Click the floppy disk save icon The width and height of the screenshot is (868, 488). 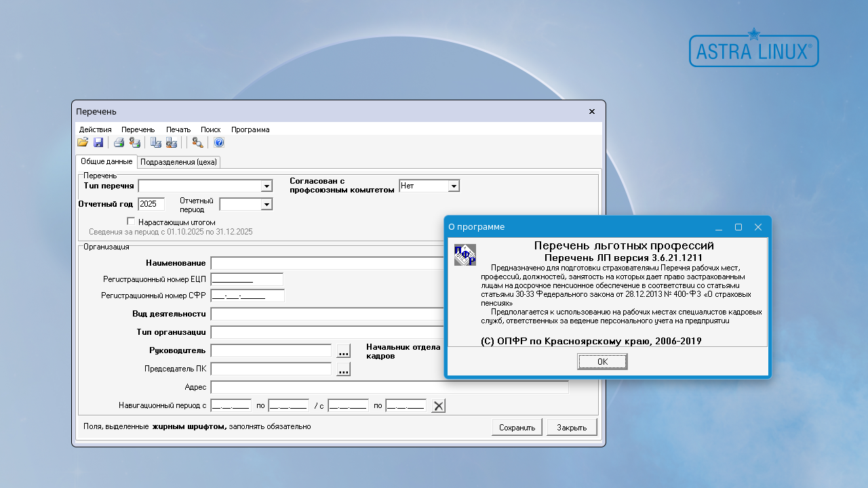tap(98, 142)
